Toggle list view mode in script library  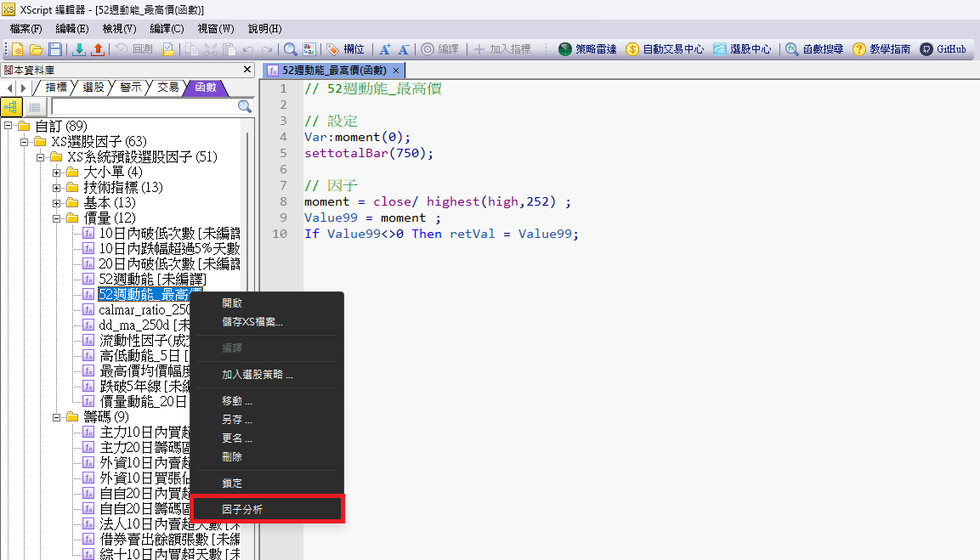click(x=34, y=106)
